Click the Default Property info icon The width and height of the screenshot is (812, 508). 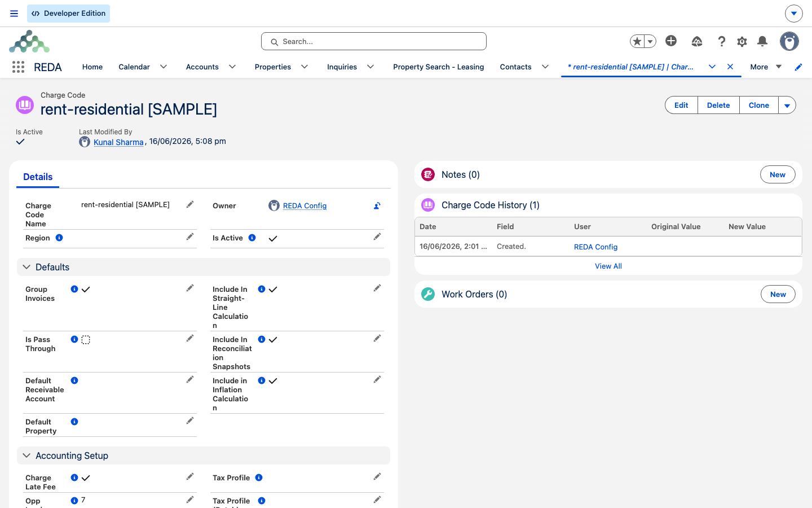[x=74, y=422]
